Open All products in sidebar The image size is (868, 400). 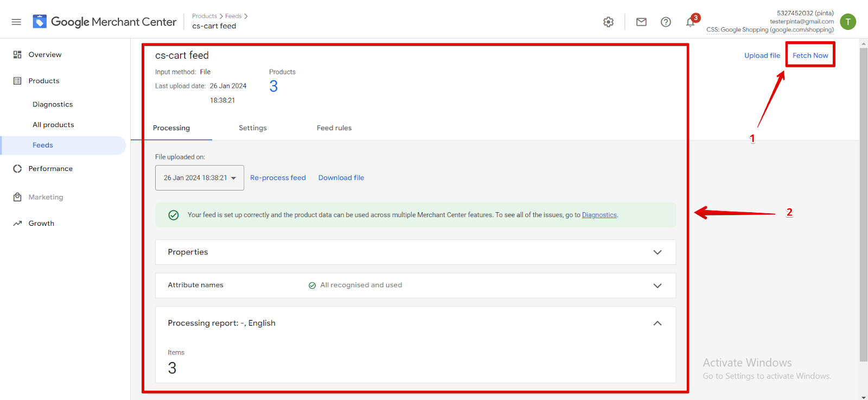point(53,125)
